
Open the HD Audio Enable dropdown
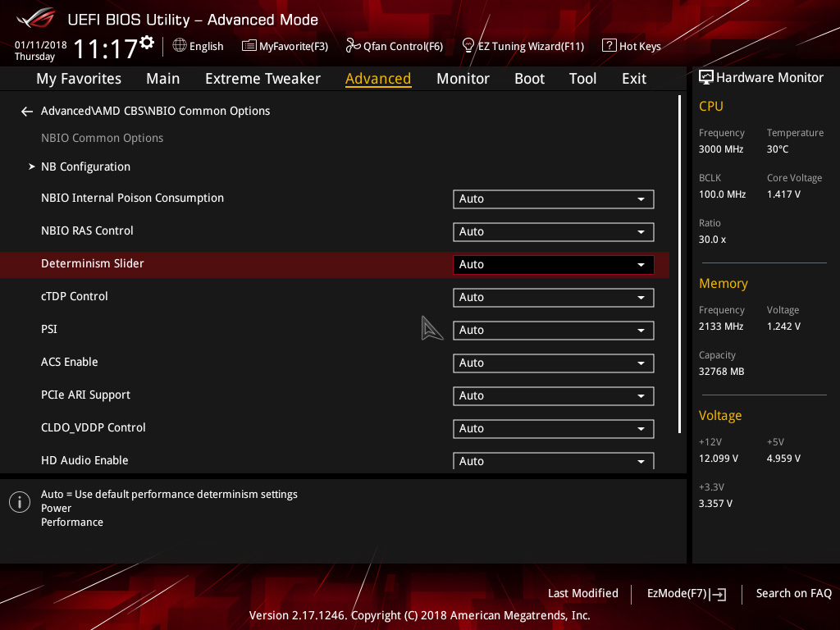(x=554, y=461)
